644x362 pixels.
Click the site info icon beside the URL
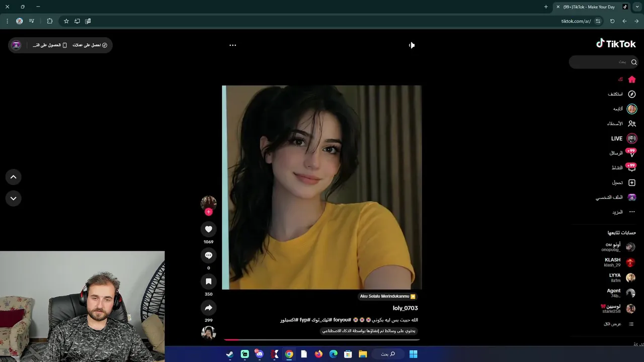tap(598, 21)
